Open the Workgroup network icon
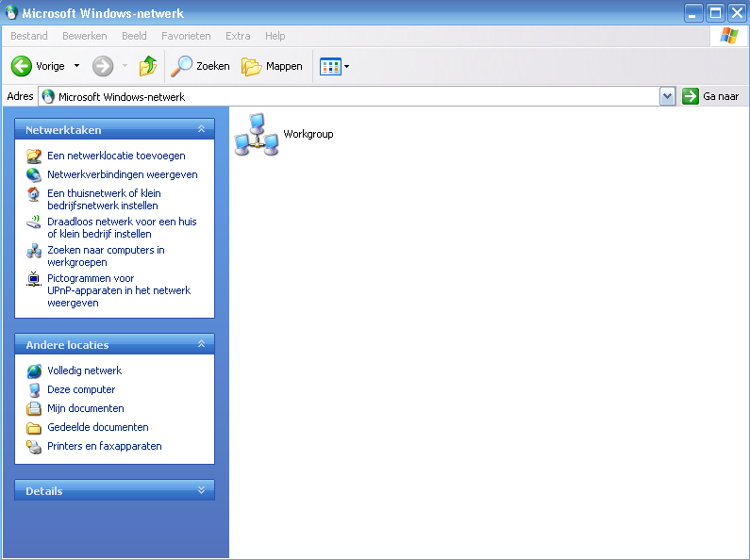The height and width of the screenshot is (560, 750). pyautogui.click(x=257, y=134)
